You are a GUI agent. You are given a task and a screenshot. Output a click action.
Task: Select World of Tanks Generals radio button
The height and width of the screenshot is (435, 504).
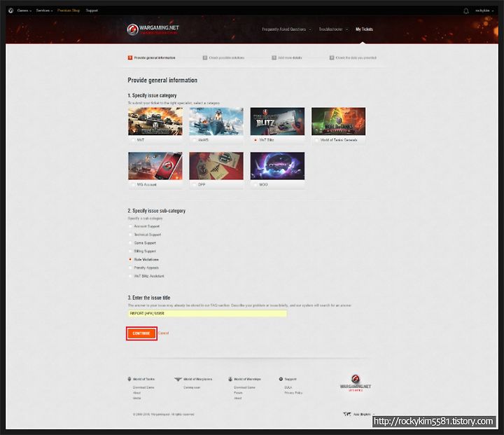tap(316, 140)
